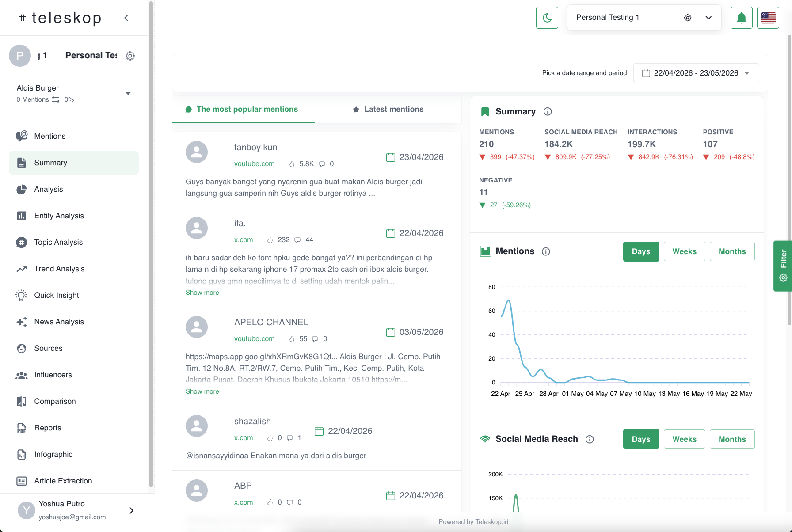The width and height of the screenshot is (792, 532).
Task: Select Days for Social Media Reach chart
Action: pos(641,439)
